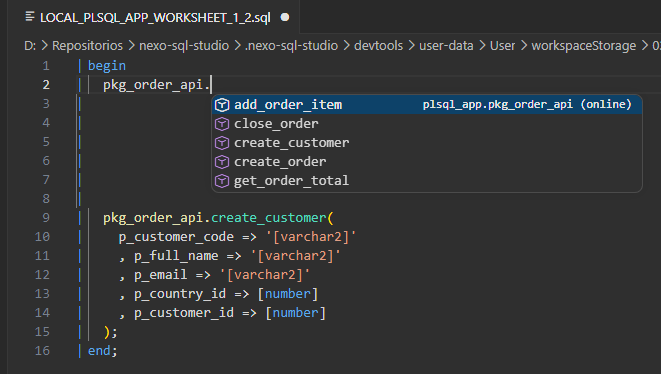Click line number 9 in gutter

coord(46,218)
